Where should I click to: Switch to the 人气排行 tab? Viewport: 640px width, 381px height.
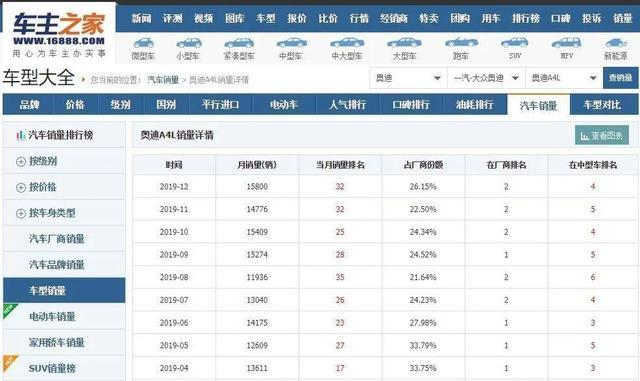[x=348, y=105]
